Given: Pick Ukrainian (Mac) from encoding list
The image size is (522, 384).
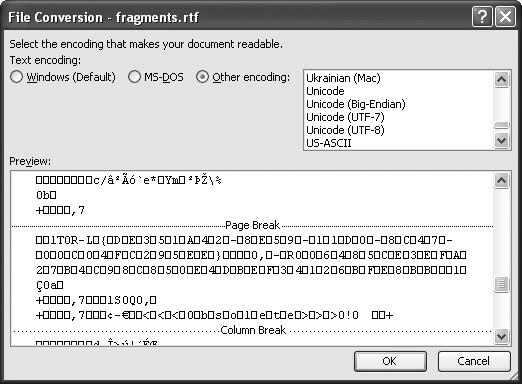Looking at the screenshot, I should [343, 78].
